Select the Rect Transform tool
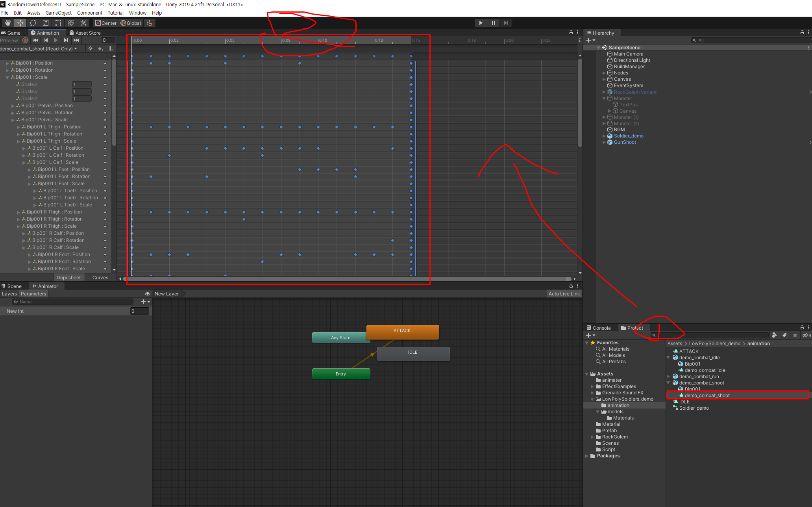Screen dimensions: 812x507 tap(58, 23)
